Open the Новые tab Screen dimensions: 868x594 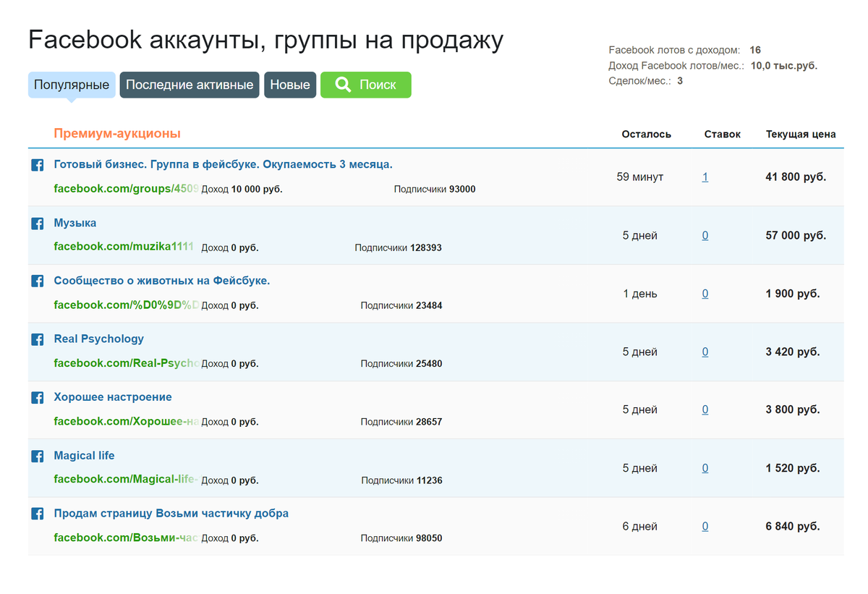pyautogui.click(x=290, y=85)
